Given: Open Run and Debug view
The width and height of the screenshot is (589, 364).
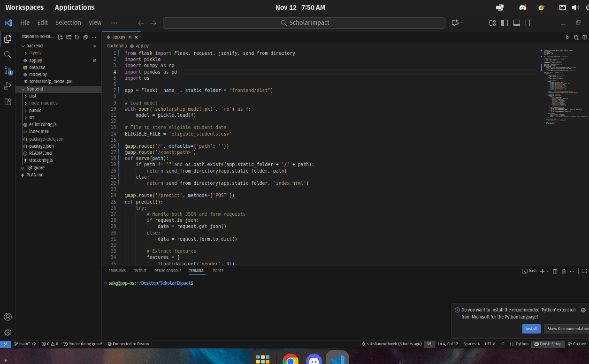Looking at the screenshot, I should click(8, 86).
